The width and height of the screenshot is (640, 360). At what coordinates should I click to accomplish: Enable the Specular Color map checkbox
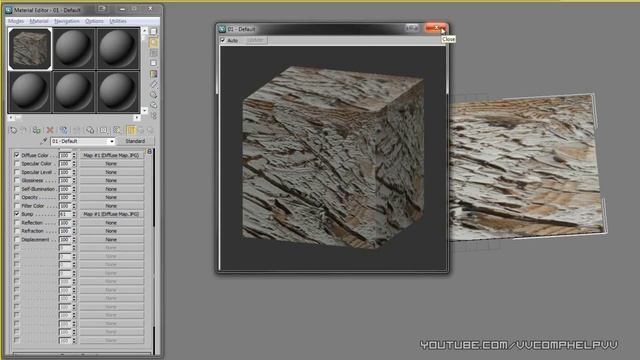(17, 164)
